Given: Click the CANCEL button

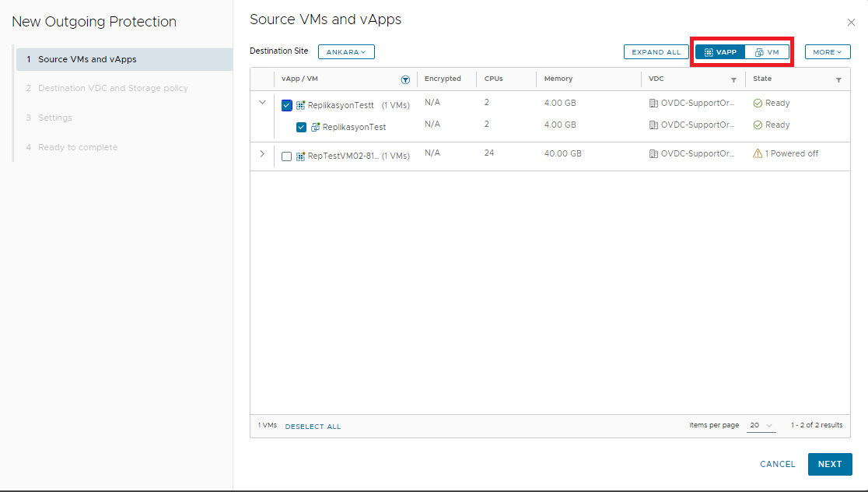Looking at the screenshot, I should (777, 464).
